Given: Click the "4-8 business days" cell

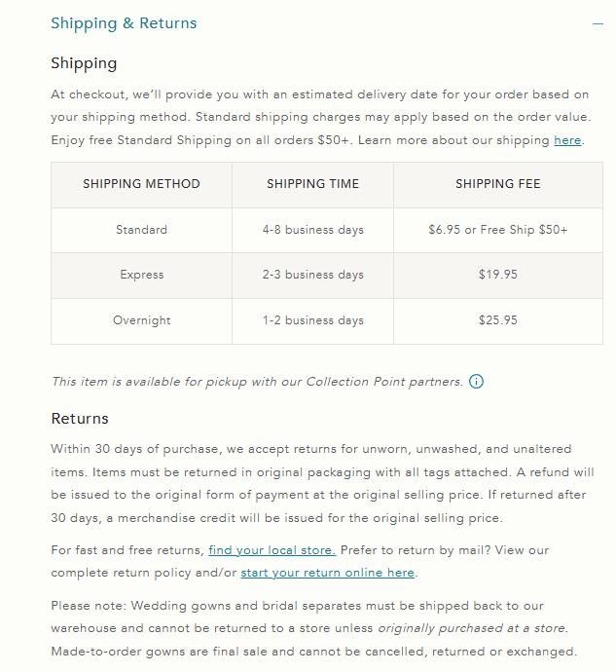Looking at the screenshot, I should [312, 230].
